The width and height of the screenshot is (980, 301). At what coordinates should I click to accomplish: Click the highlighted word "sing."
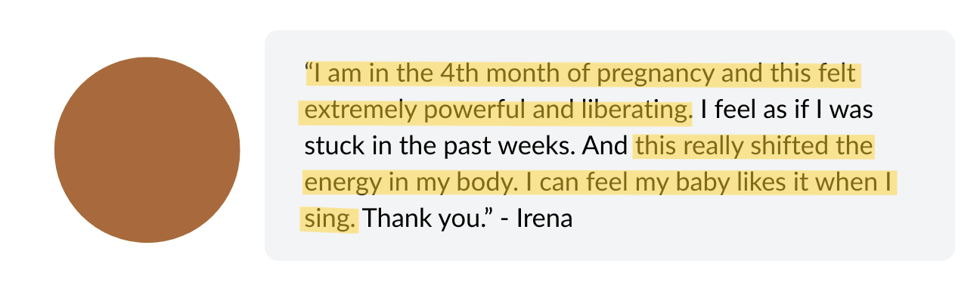point(330,220)
